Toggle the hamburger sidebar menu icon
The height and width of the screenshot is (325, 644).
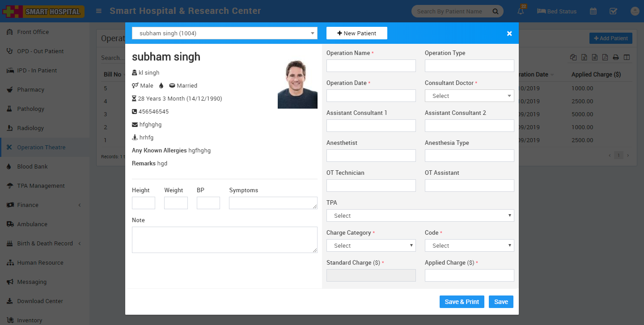(x=99, y=11)
